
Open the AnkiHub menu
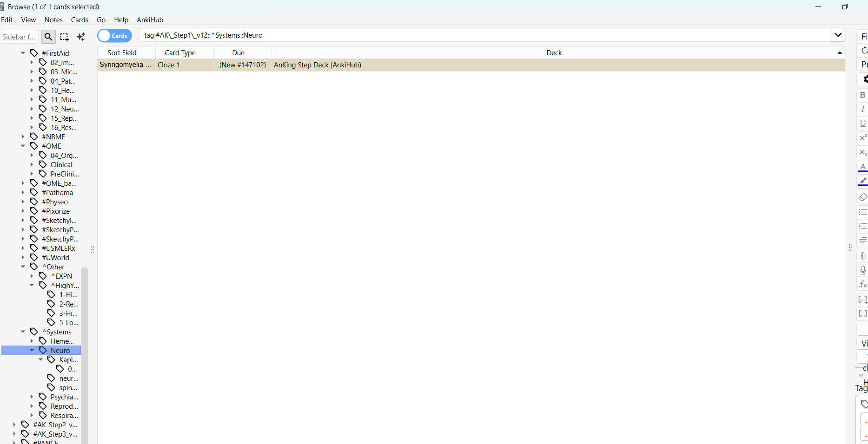tap(150, 20)
